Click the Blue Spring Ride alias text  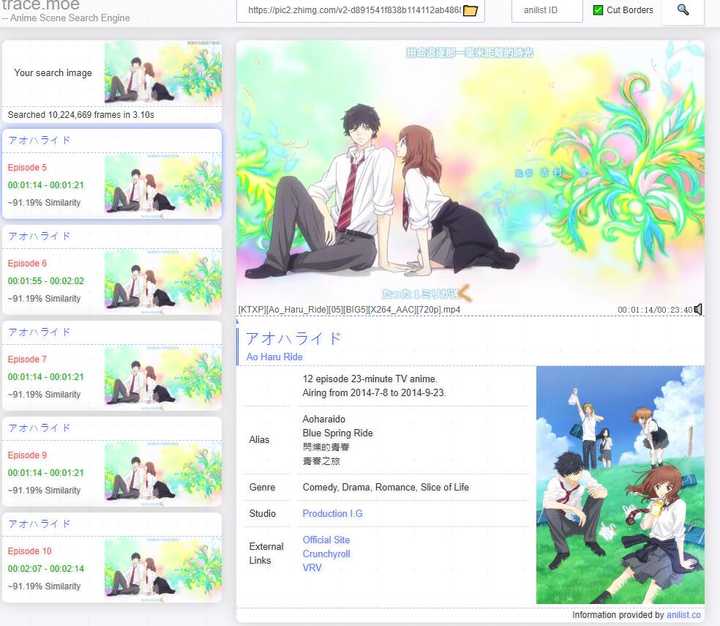click(x=338, y=433)
